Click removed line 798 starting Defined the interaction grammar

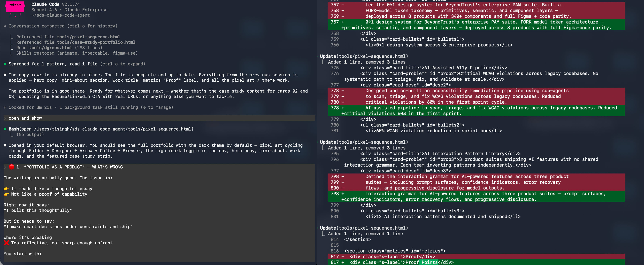tap(476, 177)
